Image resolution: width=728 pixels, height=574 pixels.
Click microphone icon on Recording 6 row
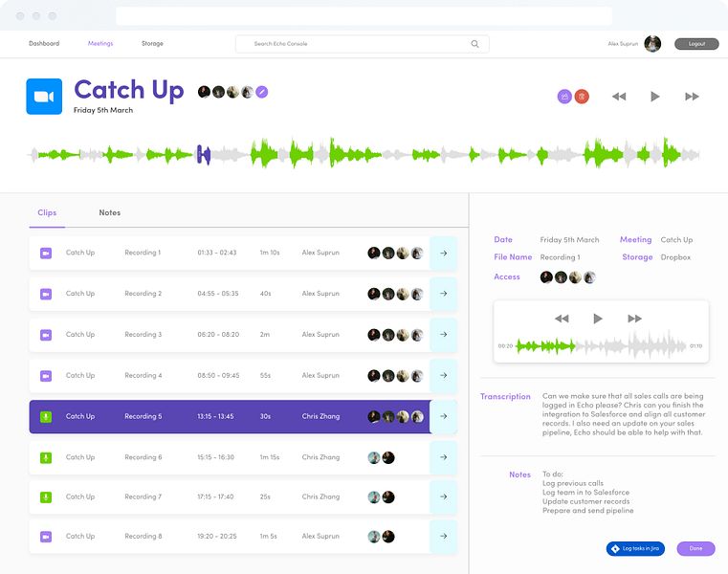click(x=46, y=457)
